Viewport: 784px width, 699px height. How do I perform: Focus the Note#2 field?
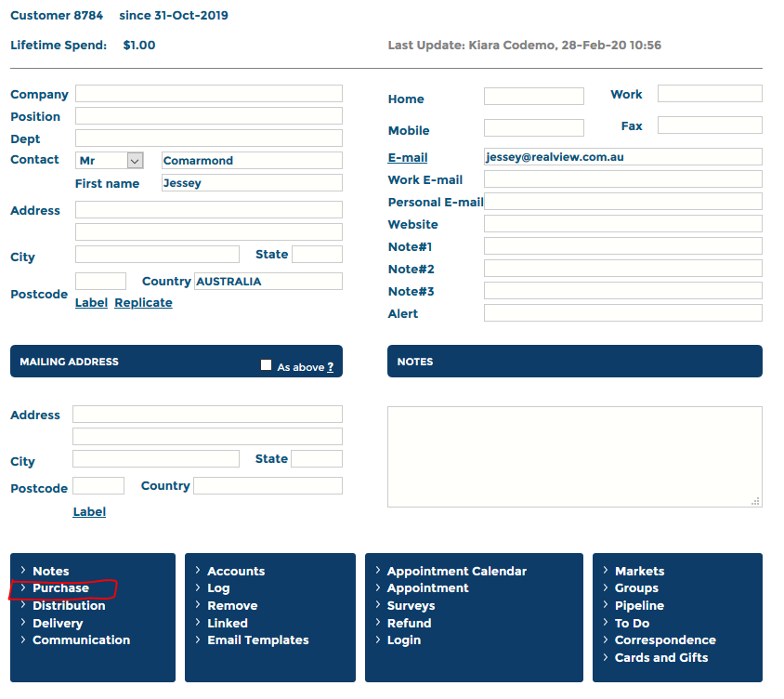pos(623,269)
